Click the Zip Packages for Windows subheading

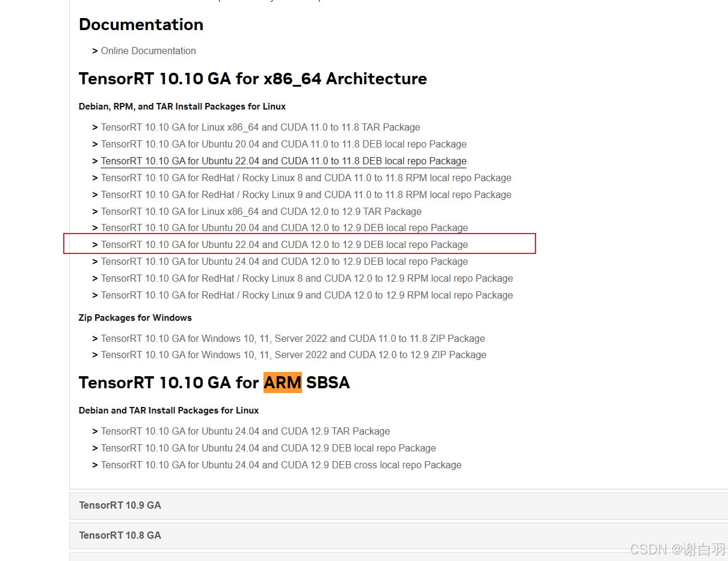point(135,318)
